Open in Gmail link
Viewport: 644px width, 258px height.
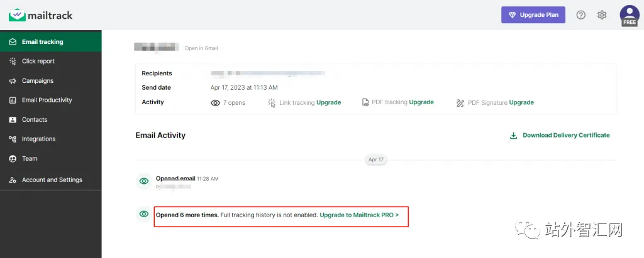click(x=201, y=48)
